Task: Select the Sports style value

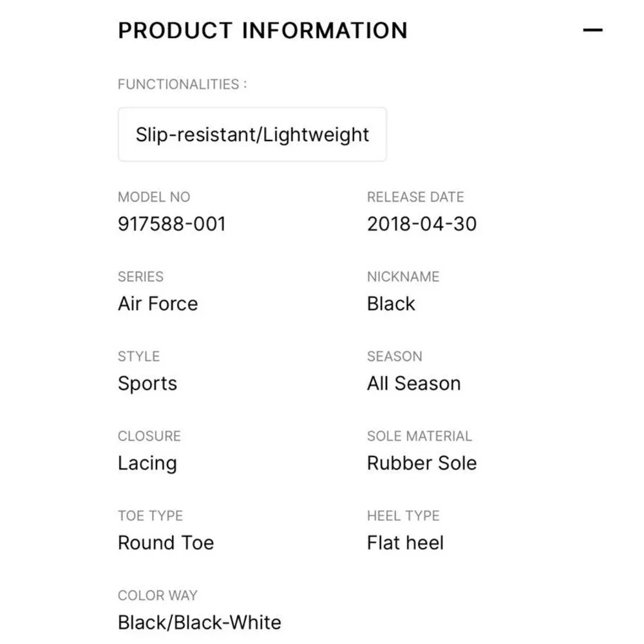Action: point(147,384)
